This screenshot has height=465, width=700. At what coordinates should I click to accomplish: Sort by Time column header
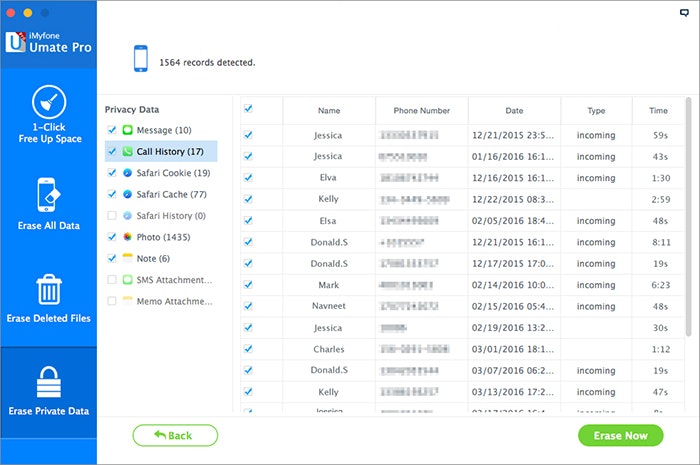coord(658,111)
